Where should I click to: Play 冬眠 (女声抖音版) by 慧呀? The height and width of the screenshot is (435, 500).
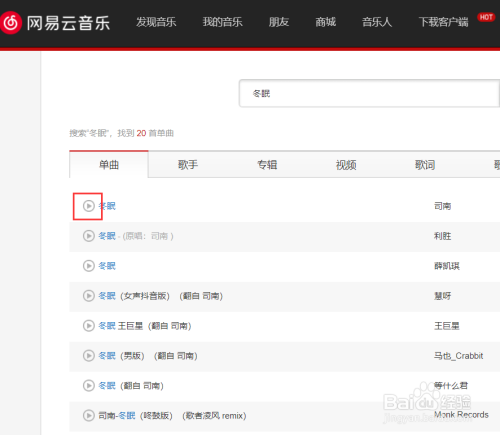pos(89,296)
